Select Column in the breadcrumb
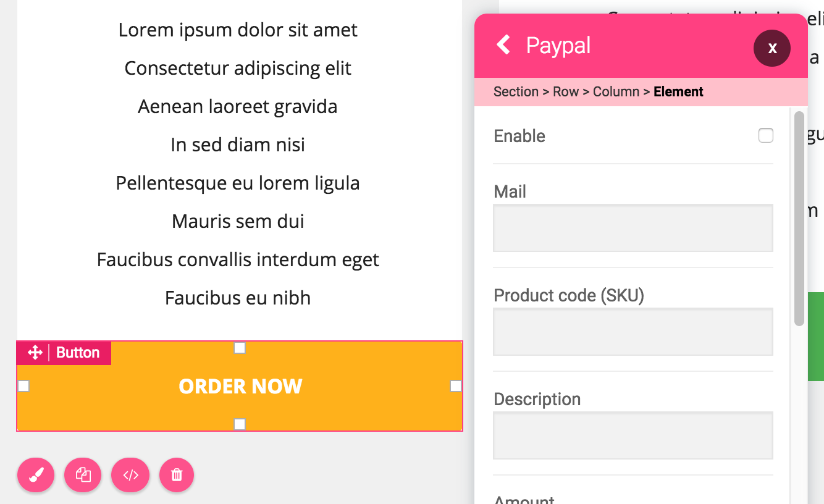This screenshot has height=504, width=824. 616,92
